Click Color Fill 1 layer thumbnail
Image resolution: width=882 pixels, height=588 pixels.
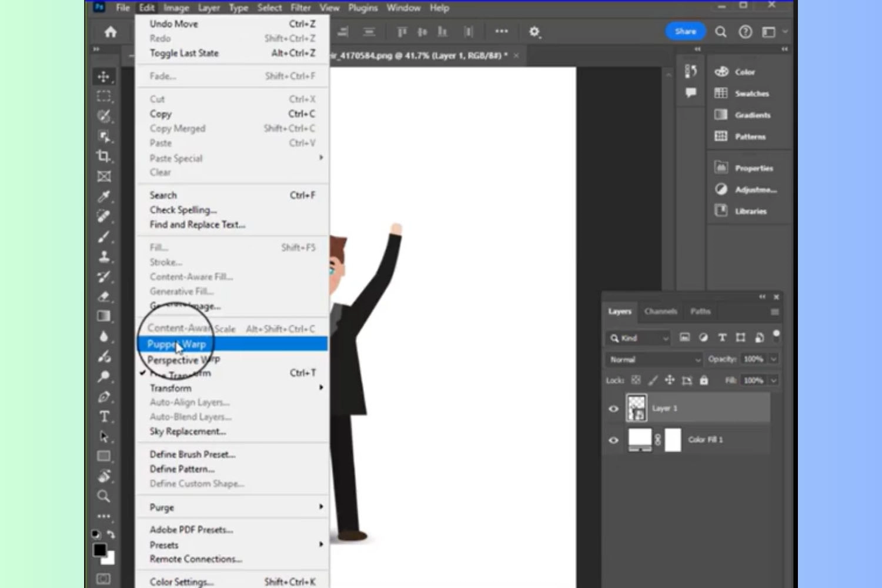pyautogui.click(x=640, y=439)
